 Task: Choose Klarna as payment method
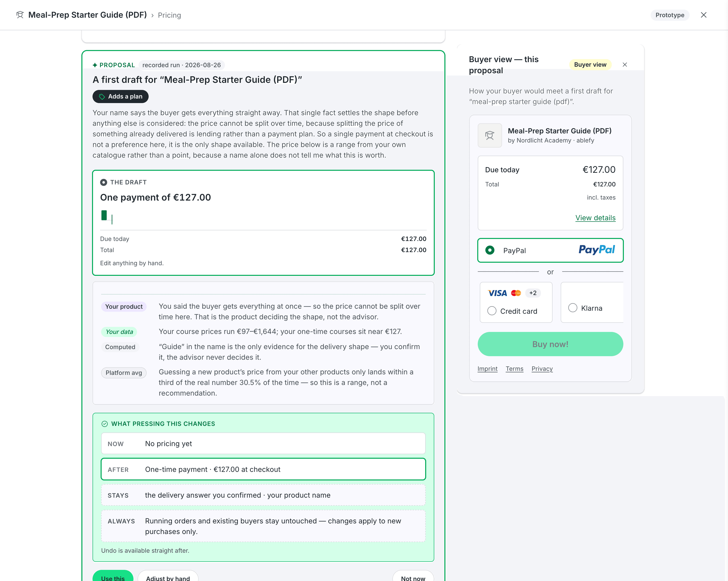tap(572, 308)
